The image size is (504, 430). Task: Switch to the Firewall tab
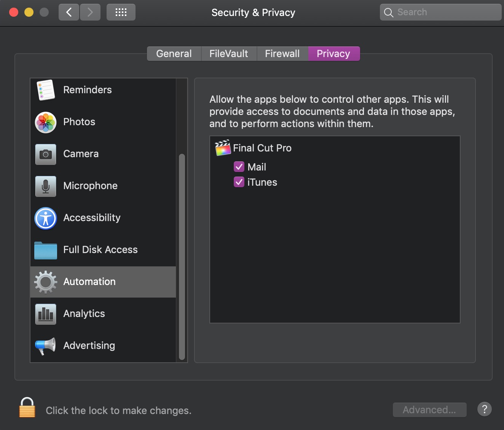click(282, 54)
